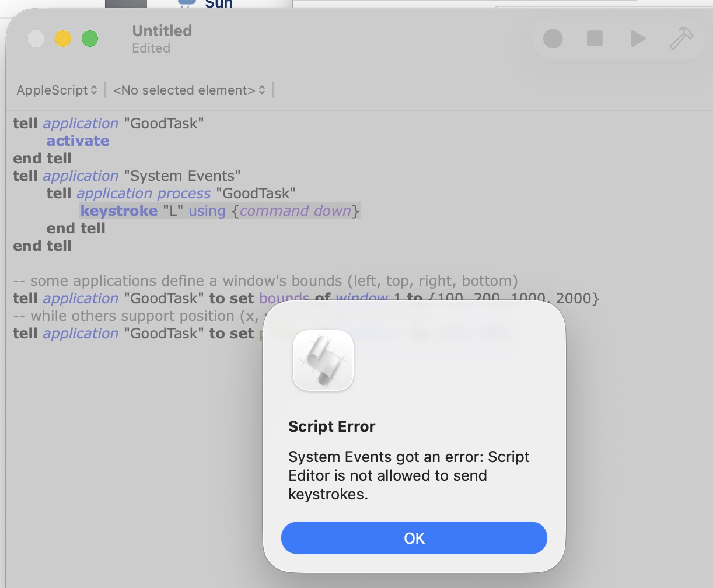Viewport: 713px width, 588px height.
Task: Place the cursor on the activate command
Action: coord(78,141)
